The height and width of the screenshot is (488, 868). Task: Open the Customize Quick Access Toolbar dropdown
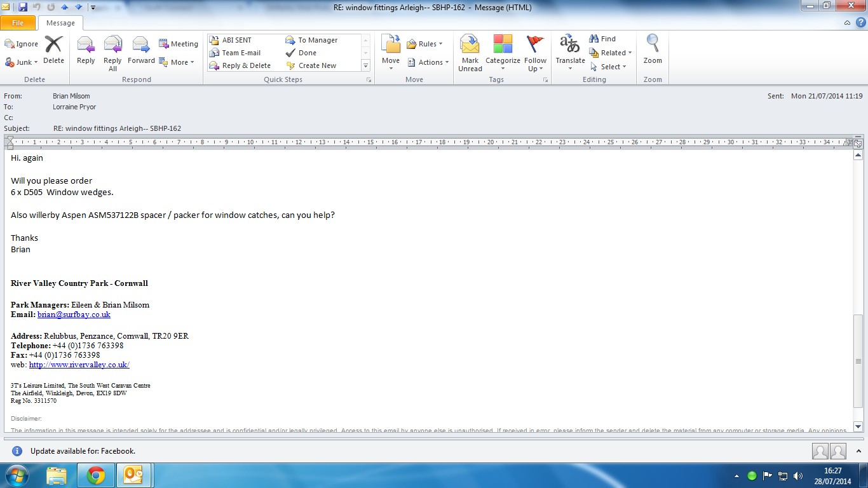point(93,8)
